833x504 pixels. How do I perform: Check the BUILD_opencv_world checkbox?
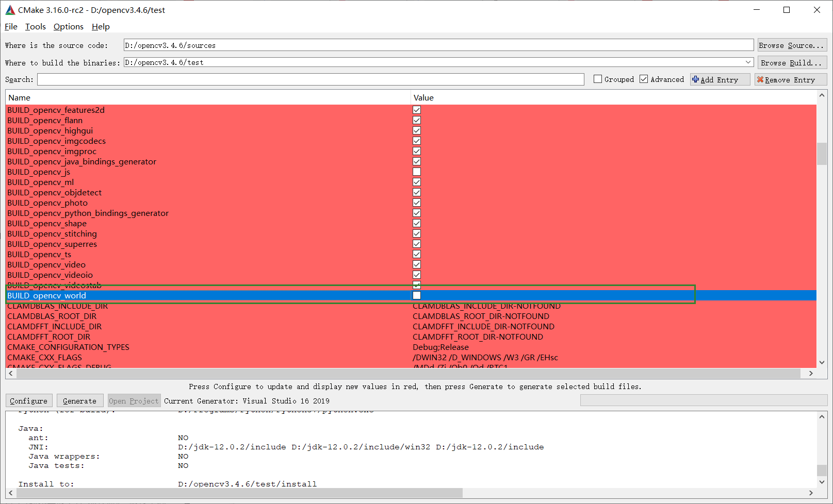[x=417, y=295]
